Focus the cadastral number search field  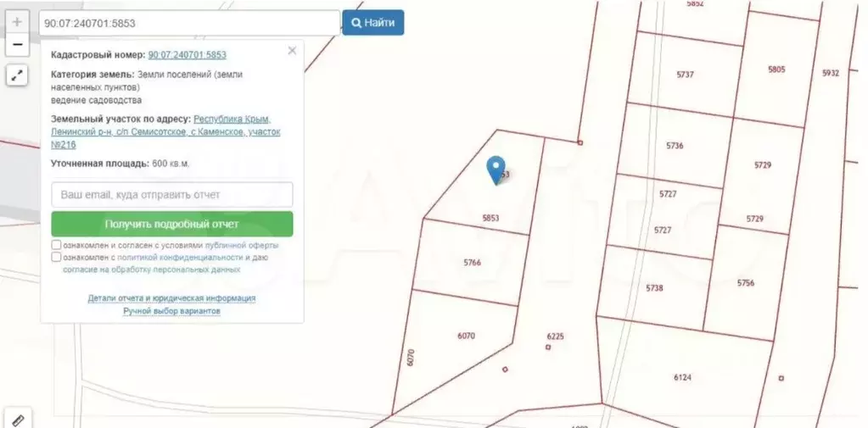pyautogui.click(x=188, y=23)
